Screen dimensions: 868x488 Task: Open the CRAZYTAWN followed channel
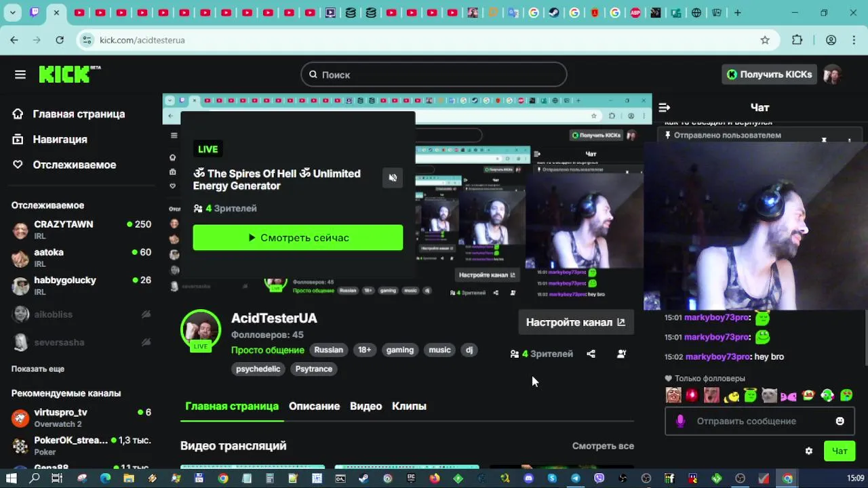81,230
